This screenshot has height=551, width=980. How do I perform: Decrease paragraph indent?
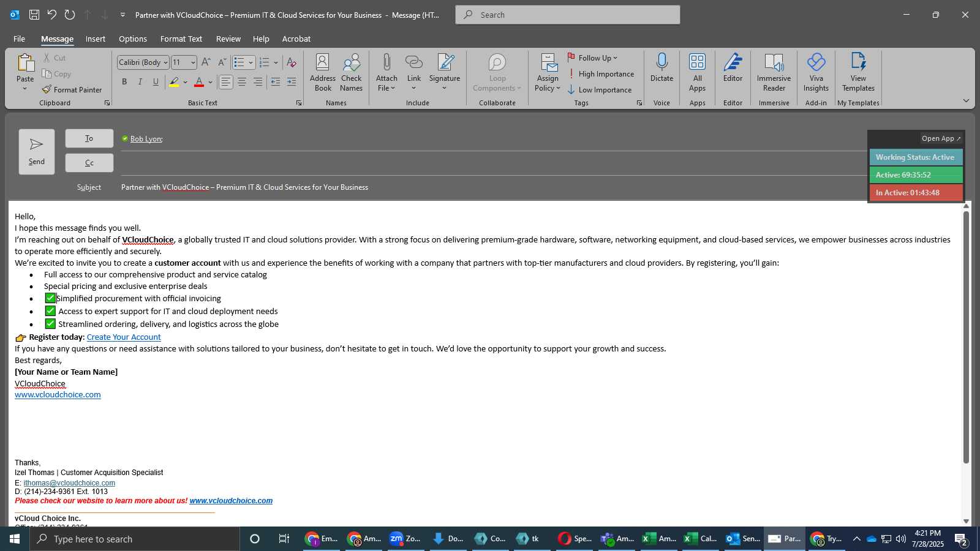click(x=276, y=82)
